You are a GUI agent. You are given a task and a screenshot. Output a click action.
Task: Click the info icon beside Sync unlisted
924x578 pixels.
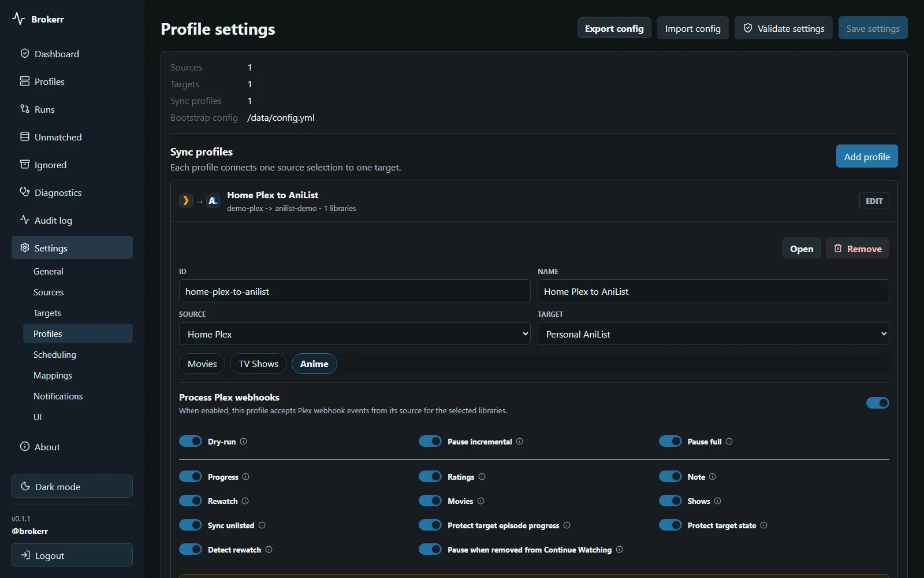(262, 525)
